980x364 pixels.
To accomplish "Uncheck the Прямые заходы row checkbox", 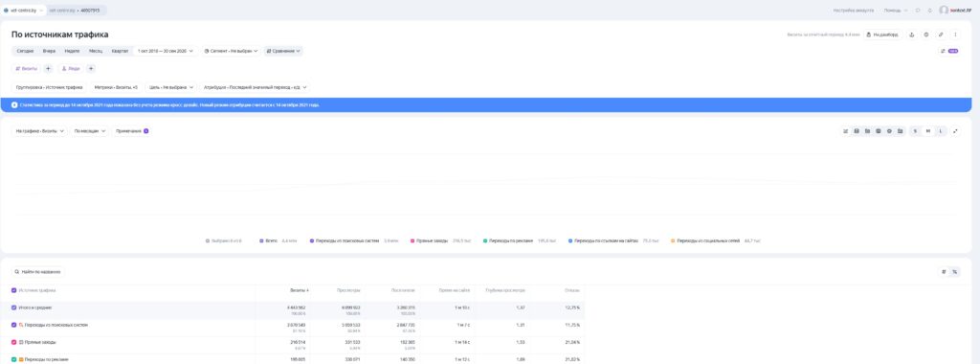I will pos(13,342).
